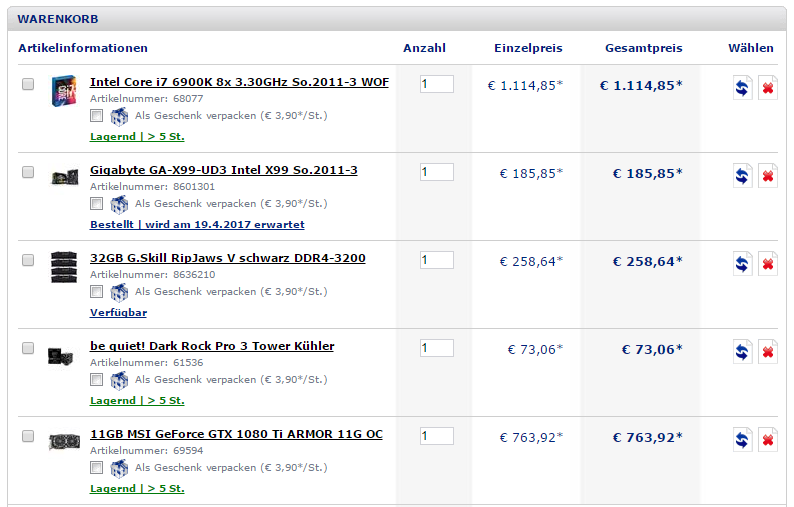Click 'Bestellt | wird am 19.4.2017 erwartet' link
Screen dimensions: 794x507
[x=197, y=224]
